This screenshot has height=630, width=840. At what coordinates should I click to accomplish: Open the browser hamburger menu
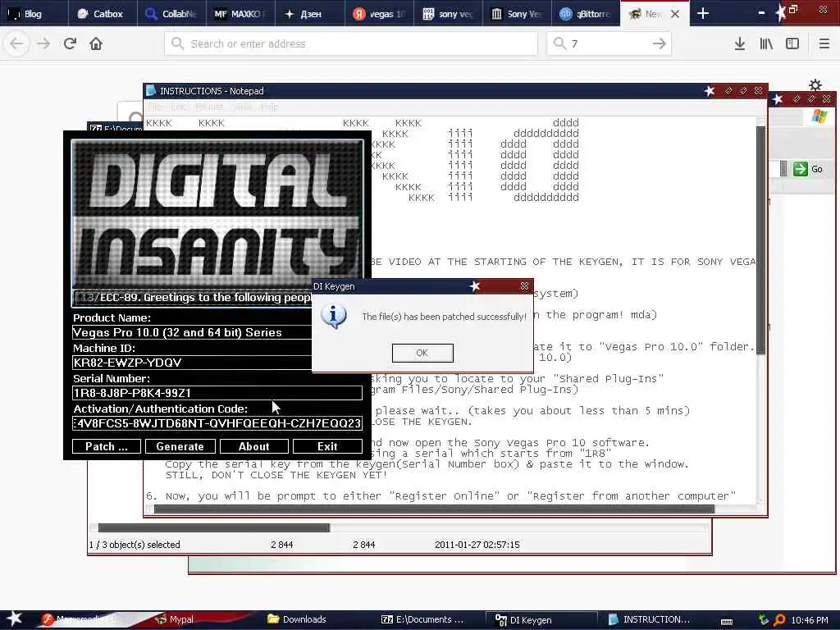[x=824, y=43]
